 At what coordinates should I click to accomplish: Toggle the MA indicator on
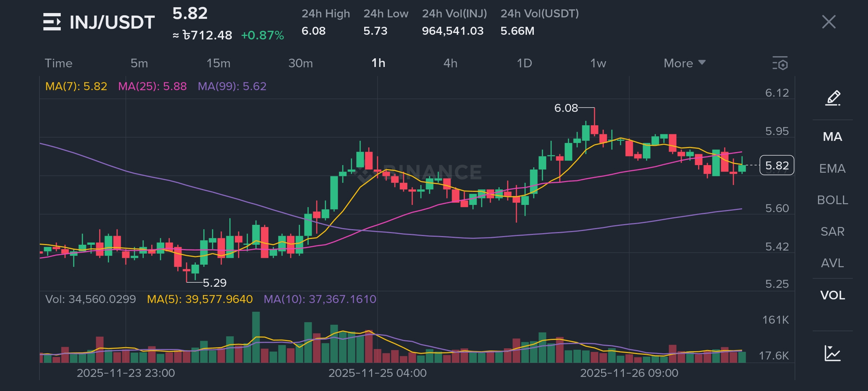pos(832,137)
